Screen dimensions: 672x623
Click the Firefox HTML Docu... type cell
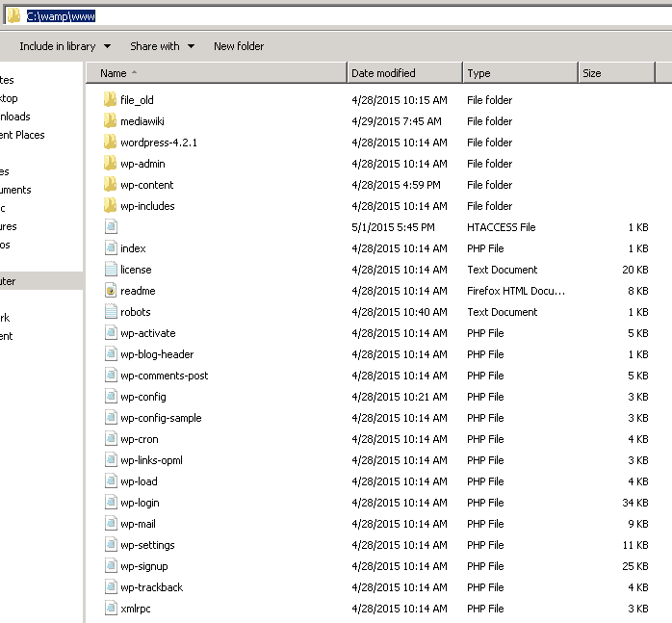point(516,291)
